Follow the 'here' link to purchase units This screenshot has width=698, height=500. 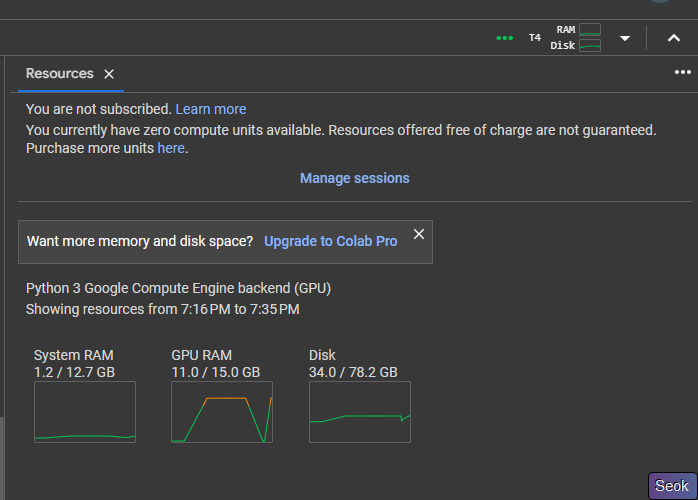(171, 148)
